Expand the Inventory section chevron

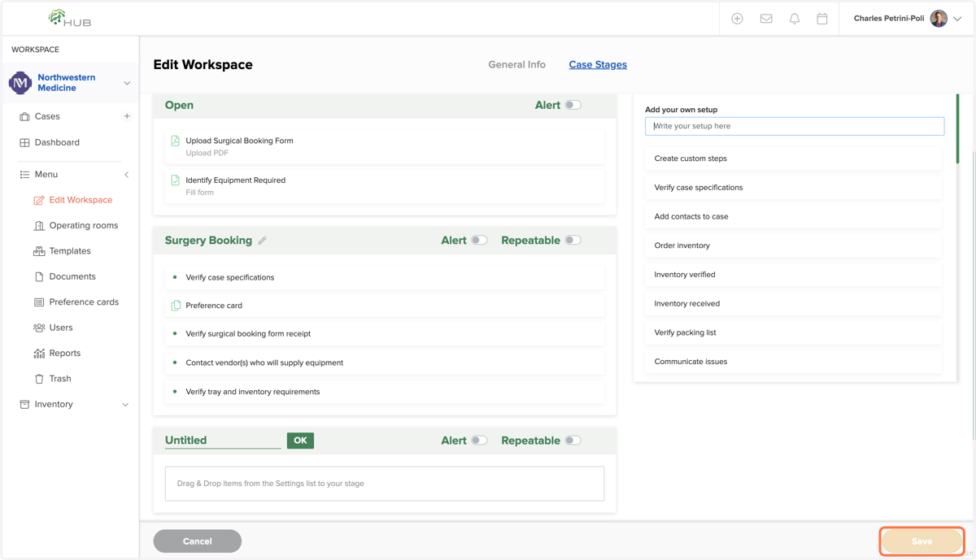[x=125, y=405]
